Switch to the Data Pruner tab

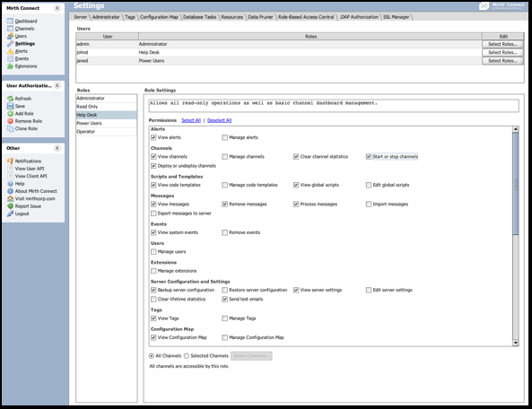260,17
